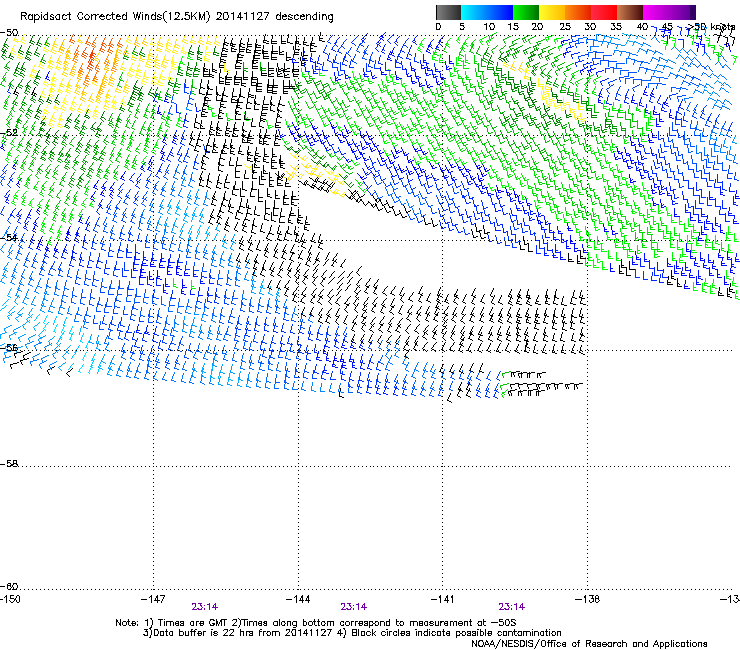Click the -150 longitude axis label

pyautogui.click(x=10, y=599)
